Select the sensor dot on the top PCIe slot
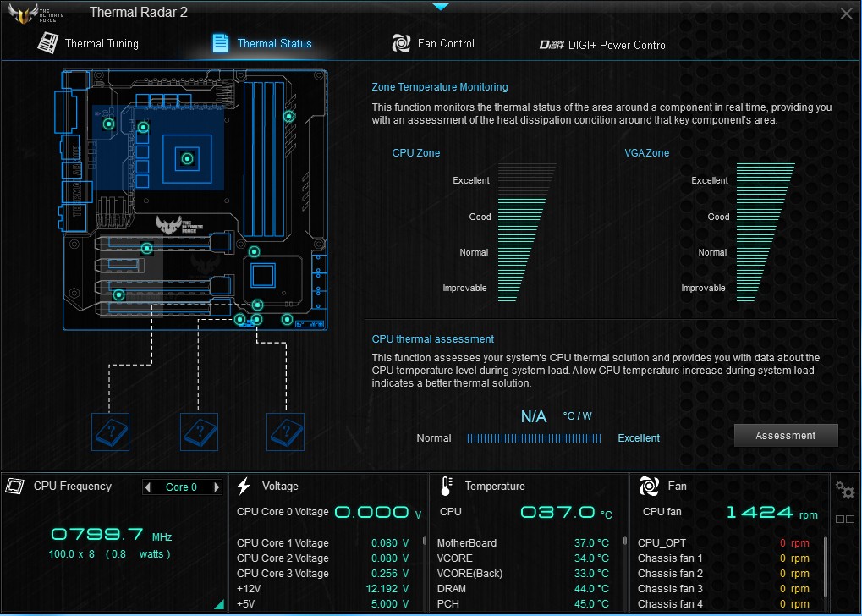 (147, 248)
